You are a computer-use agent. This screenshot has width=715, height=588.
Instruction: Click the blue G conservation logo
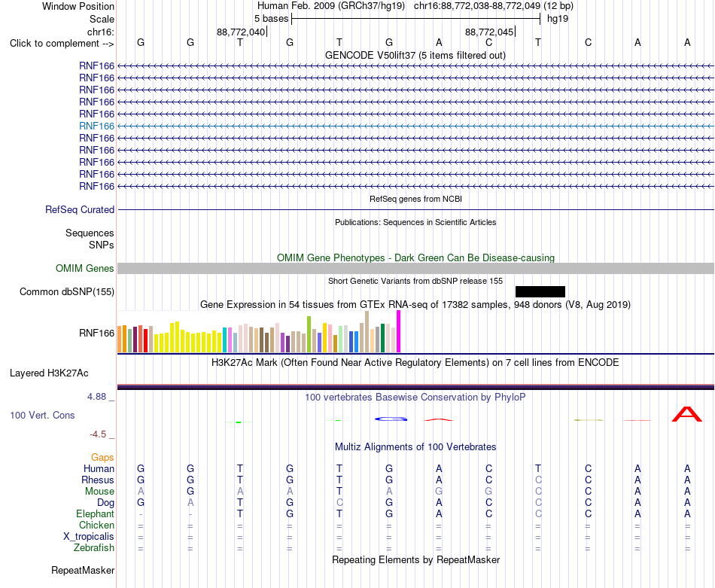click(x=391, y=419)
